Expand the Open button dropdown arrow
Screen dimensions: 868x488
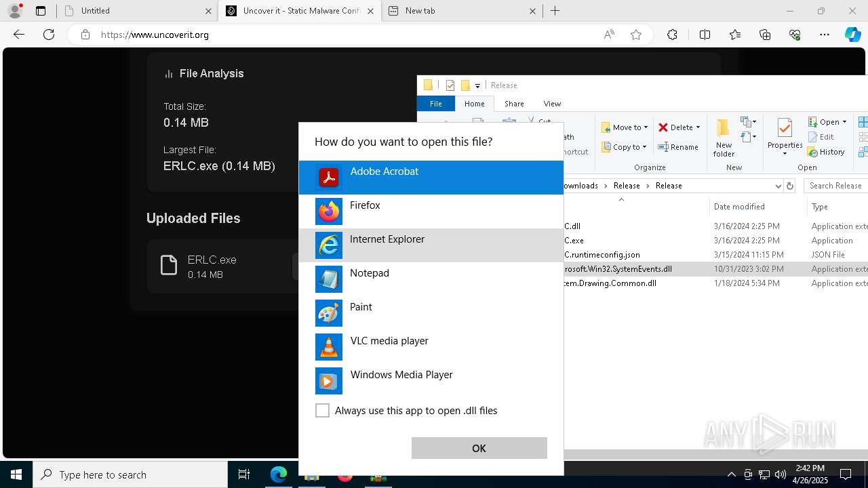coord(844,122)
